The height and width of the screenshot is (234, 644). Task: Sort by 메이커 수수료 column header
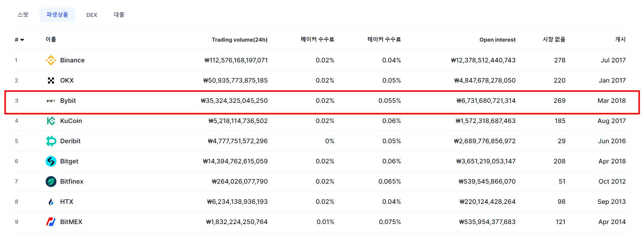pos(317,40)
